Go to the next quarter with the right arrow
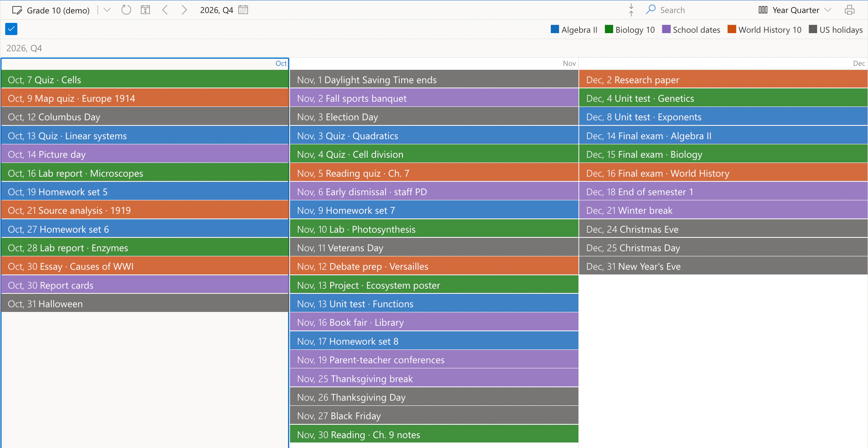The image size is (868, 448). pyautogui.click(x=184, y=10)
